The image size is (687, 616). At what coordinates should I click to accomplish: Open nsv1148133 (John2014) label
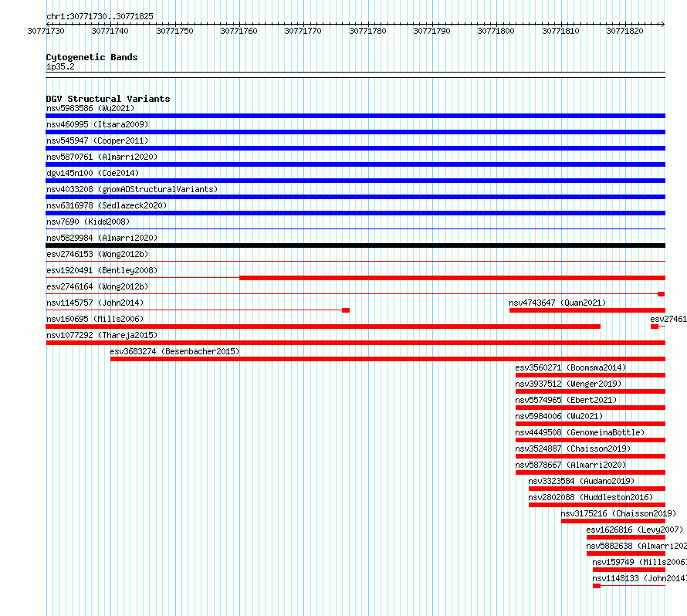pyautogui.click(x=639, y=578)
